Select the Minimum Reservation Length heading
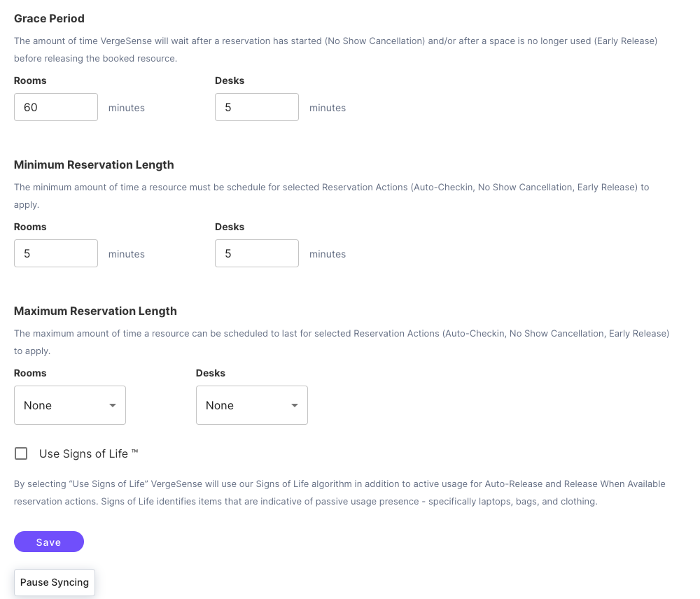 94,164
